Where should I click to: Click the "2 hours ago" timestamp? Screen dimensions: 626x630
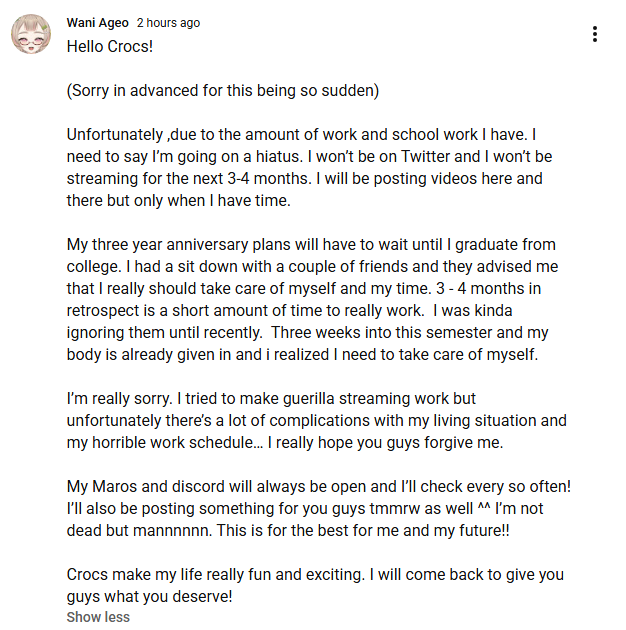[168, 23]
